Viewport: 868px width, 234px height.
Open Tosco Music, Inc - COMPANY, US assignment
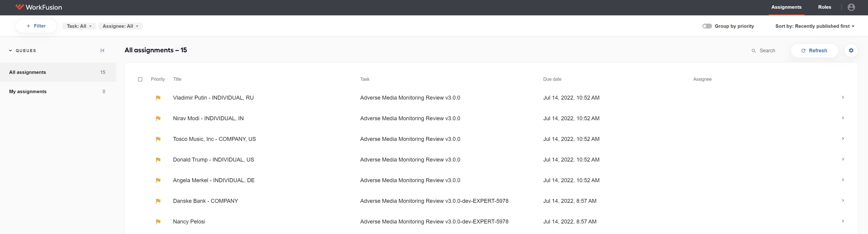(214, 139)
